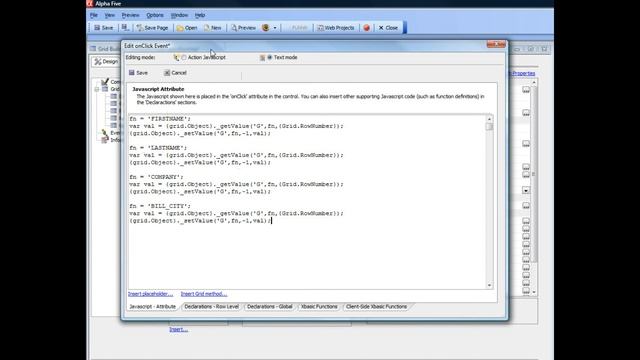Switch to the Javascript - Attribute tab
Viewport: 640px width, 360px height.
(x=152, y=307)
